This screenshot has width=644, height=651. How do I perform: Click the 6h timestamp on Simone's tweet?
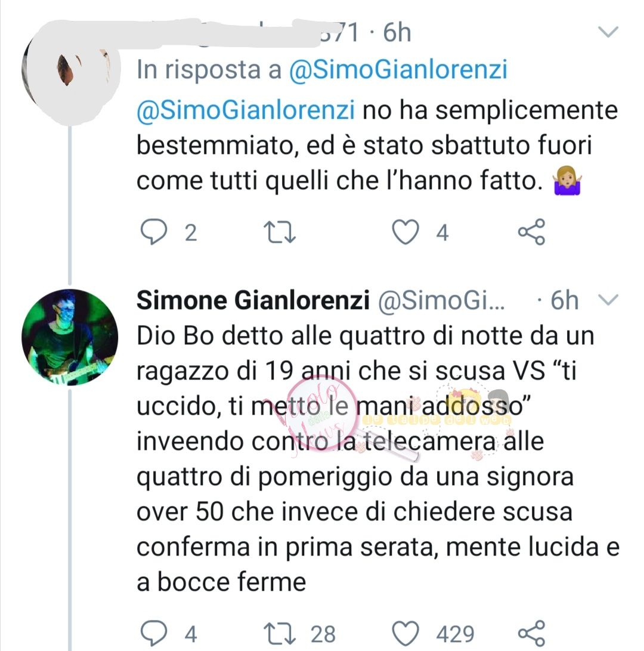coord(564,301)
